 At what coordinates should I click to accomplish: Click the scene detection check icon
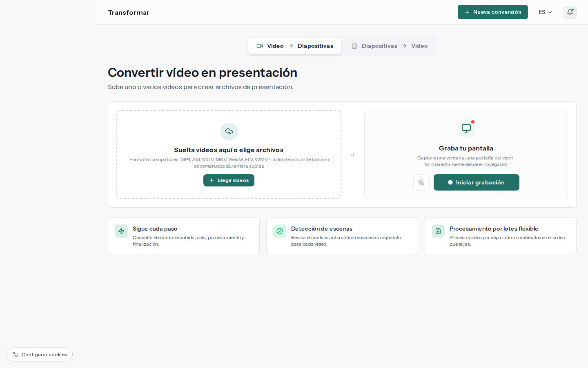(x=280, y=231)
